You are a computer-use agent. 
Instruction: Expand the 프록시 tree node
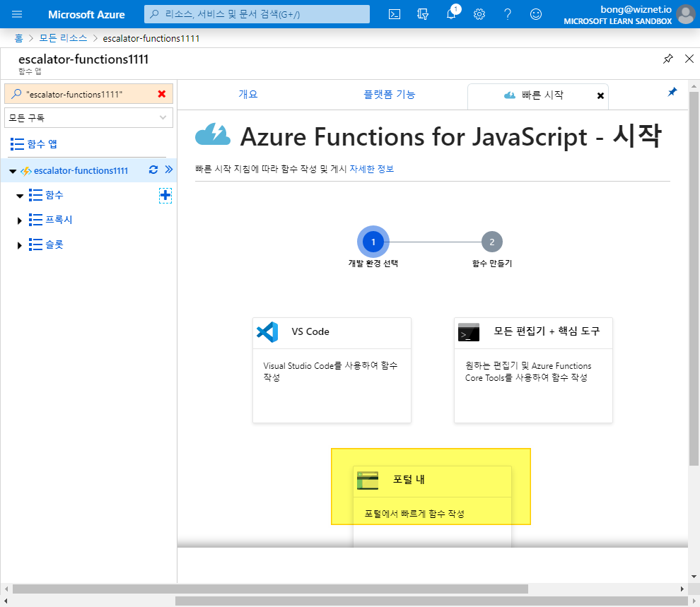pos(19,220)
